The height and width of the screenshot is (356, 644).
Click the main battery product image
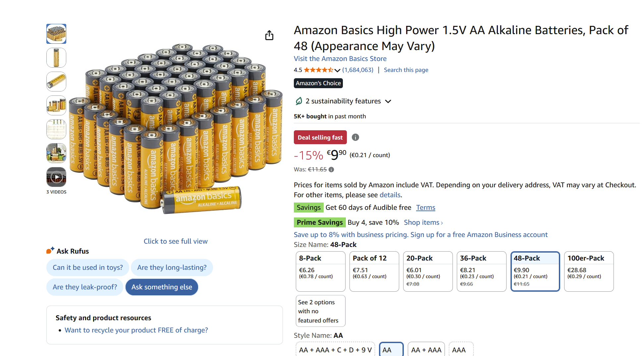tap(176, 129)
